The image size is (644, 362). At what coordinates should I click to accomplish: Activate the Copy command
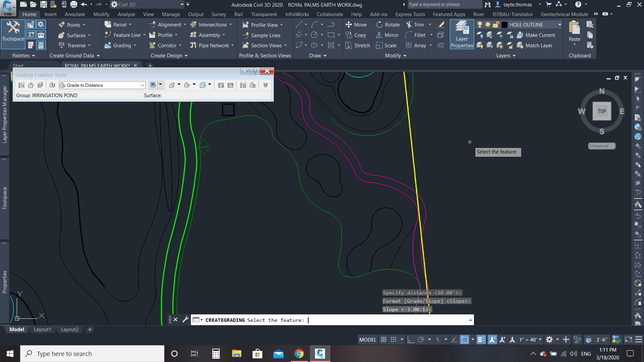click(356, 35)
